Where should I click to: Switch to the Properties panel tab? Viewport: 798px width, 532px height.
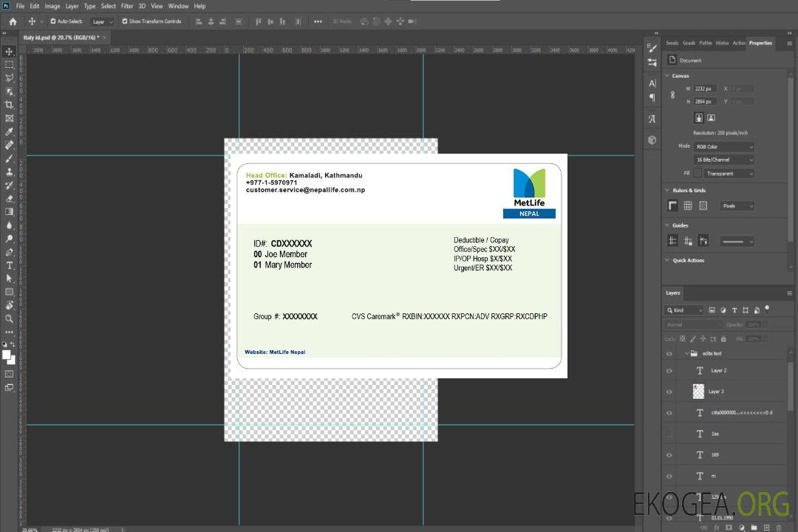point(760,43)
